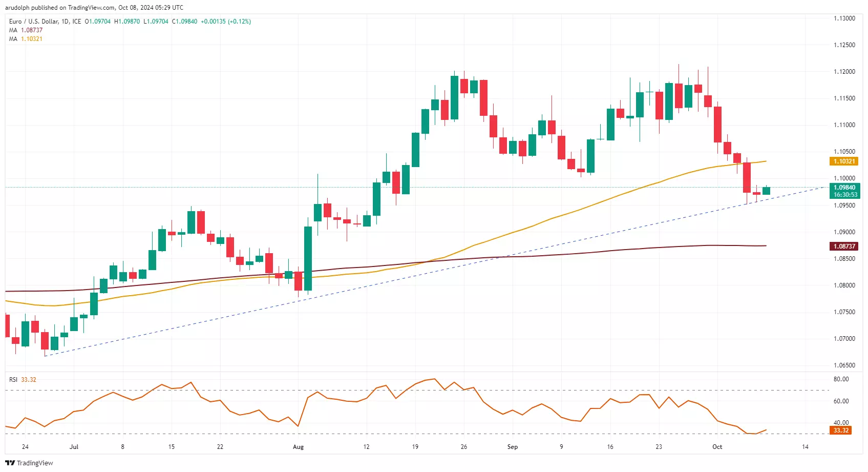Click the 1.13000 price axis tick
868x472 pixels.
[x=844, y=18]
